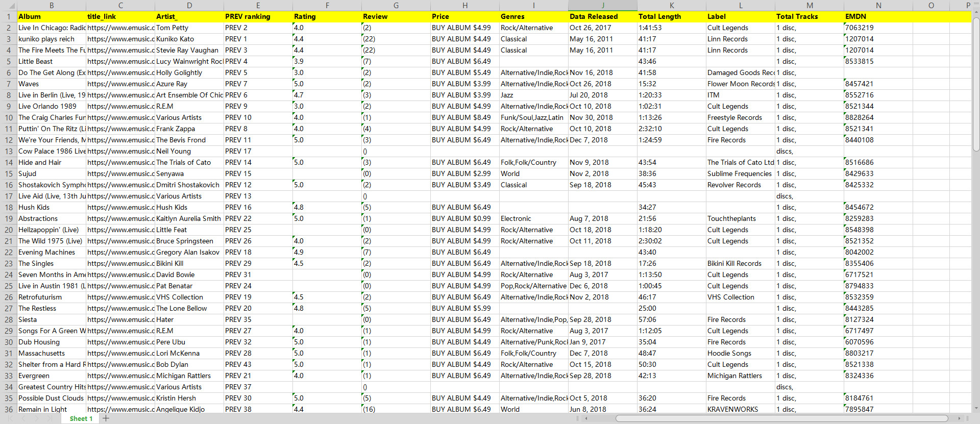Click the previous sheet navigation arrow

[x=23, y=418]
